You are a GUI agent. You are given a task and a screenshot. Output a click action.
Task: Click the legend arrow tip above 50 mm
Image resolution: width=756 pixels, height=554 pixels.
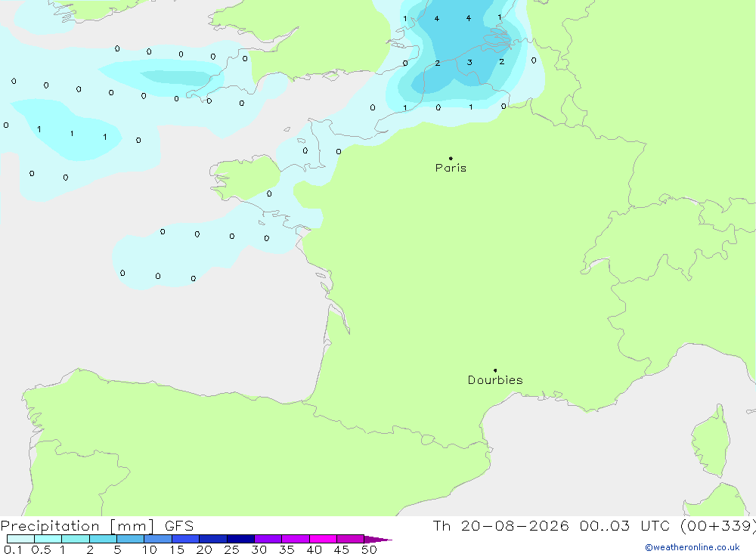pos(378,539)
